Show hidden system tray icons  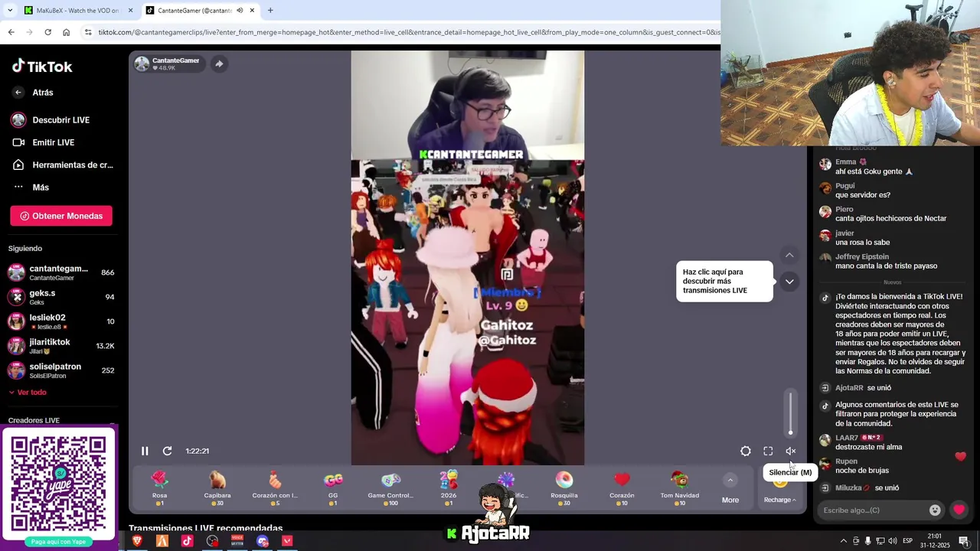[x=843, y=541]
